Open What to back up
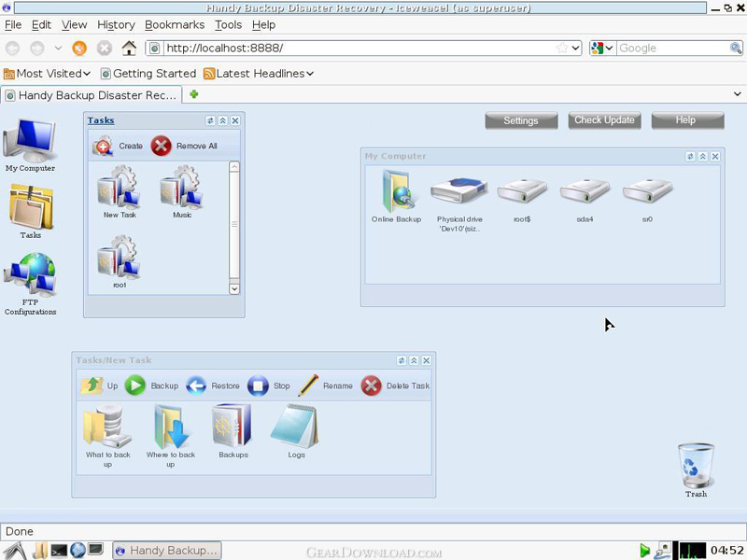 [x=107, y=435]
